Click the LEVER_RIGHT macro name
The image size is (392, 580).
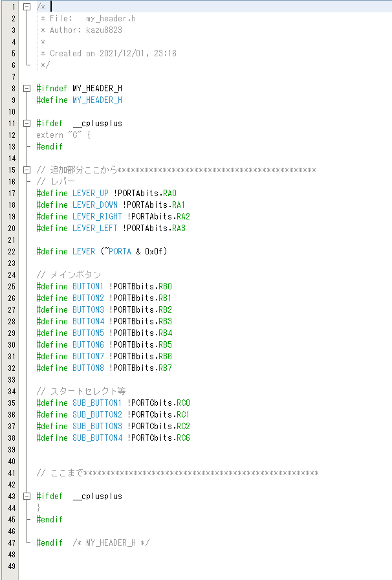(97, 216)
